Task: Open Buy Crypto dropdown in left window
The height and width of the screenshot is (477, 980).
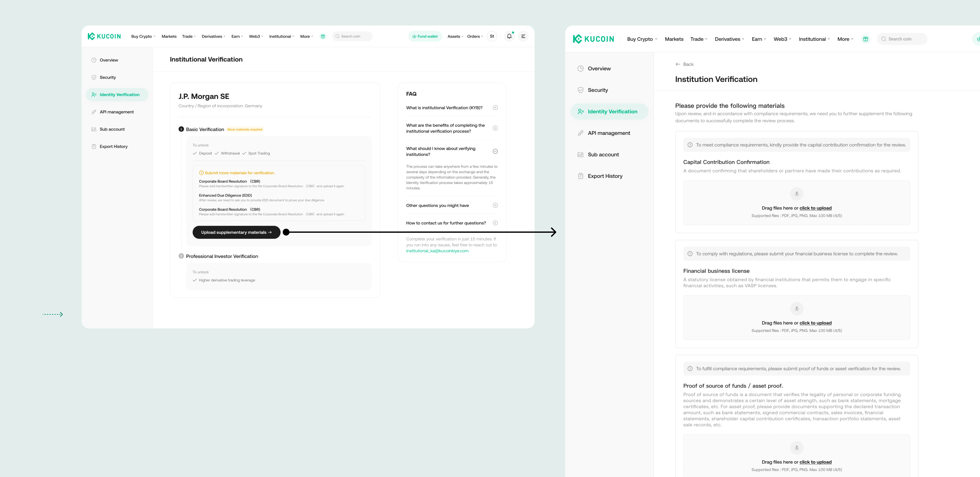Action: point(143,37)
